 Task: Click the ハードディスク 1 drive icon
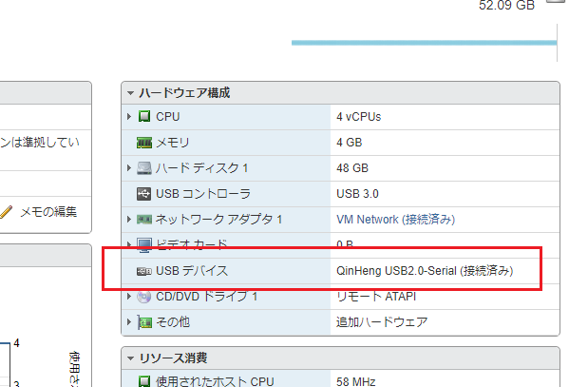pos(144,168)
